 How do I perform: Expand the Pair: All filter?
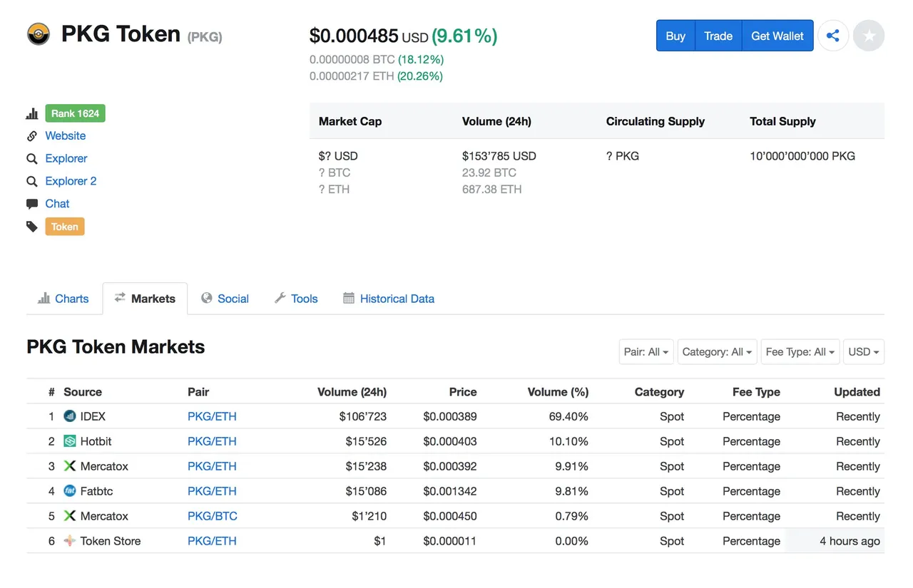point(646,352)
